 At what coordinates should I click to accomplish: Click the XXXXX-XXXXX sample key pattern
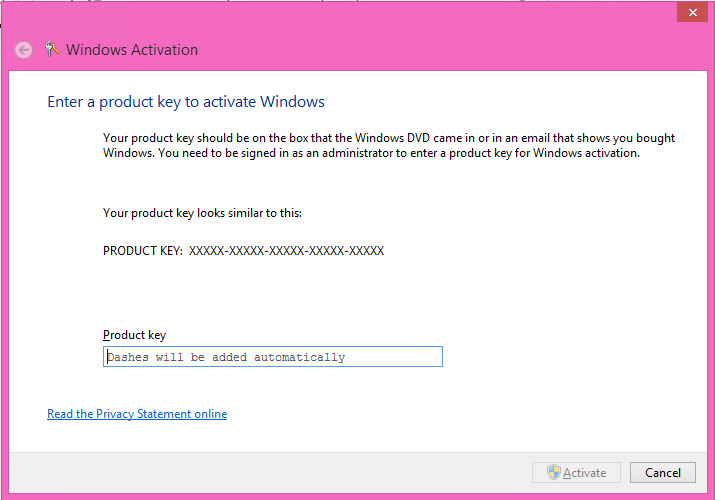pos(286,251)
